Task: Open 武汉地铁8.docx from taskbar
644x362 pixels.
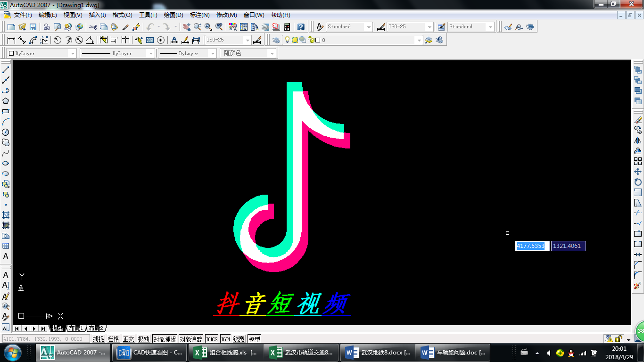Action: (377, 352)
